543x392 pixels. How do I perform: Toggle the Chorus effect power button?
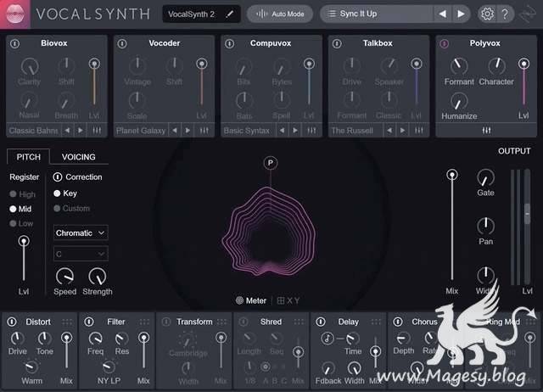tap(398, 322)
